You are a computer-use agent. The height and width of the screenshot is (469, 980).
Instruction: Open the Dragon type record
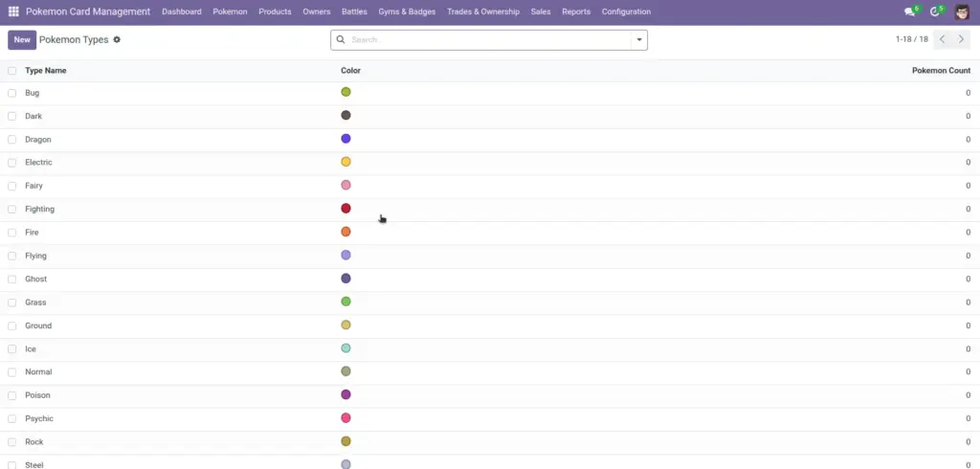(x=38, y=140)
